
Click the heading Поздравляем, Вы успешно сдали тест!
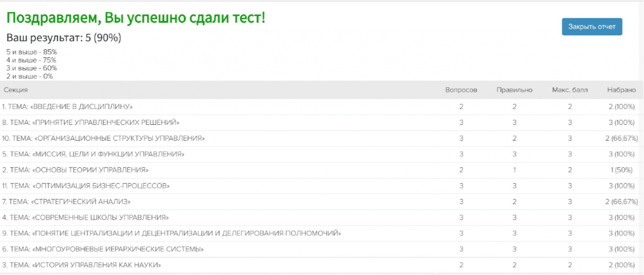(x=136, y=19)
